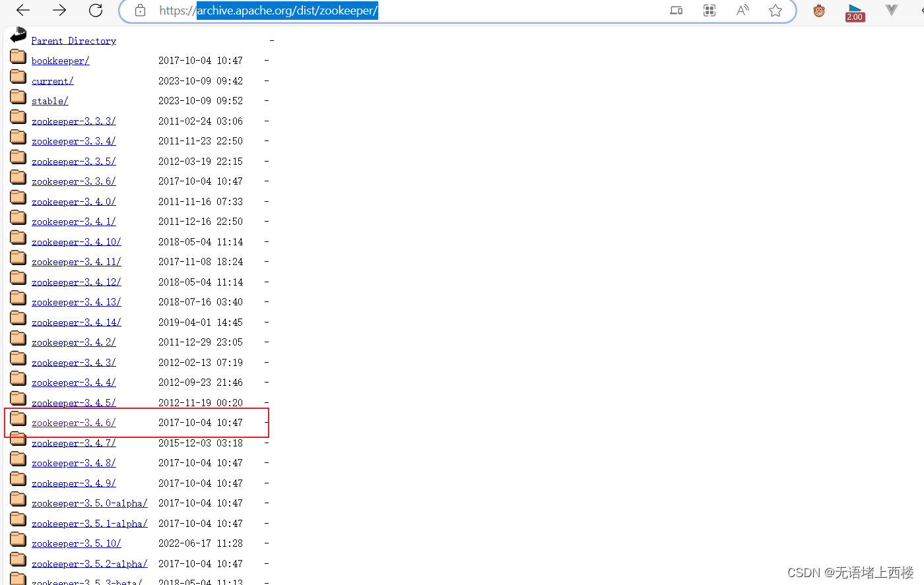Click folder icon beside zookeeper-3.4.12/
This screenshot has width=924, height=585.
[18, 278]
